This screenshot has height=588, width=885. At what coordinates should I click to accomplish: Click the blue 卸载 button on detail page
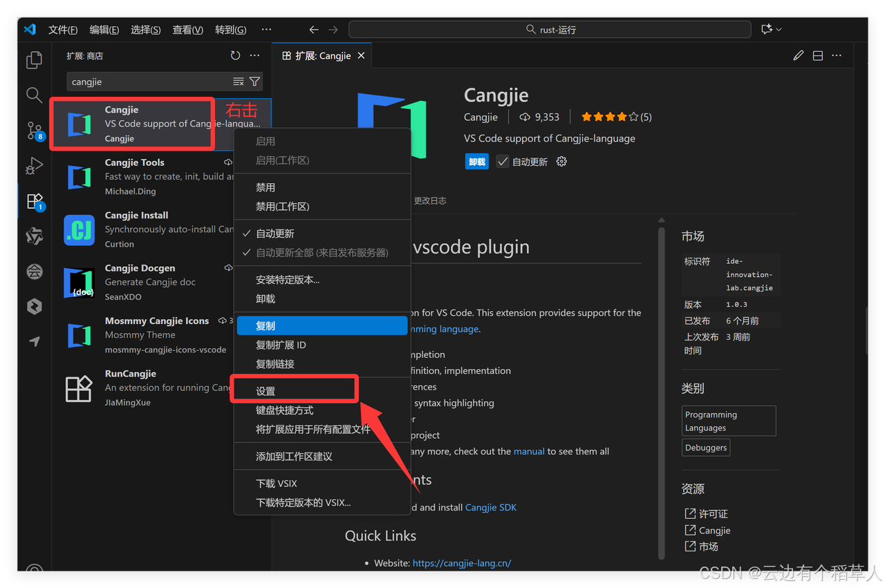coord(477,162)
